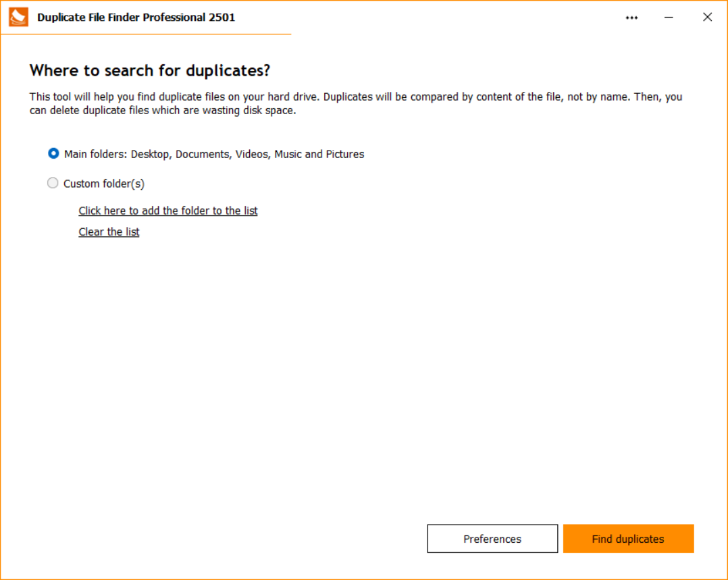Click the add folder to list link
This screenshot has width=728, height=580.
tap(167, 211)
